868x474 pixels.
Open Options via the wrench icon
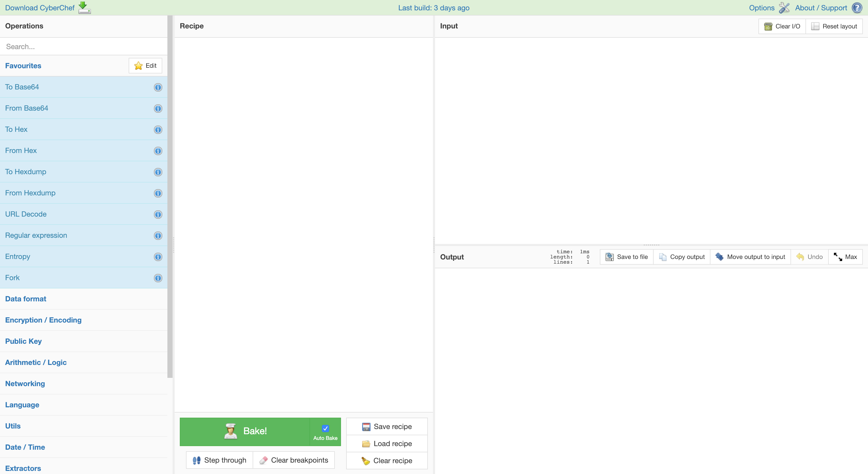[x=784, y=8]
